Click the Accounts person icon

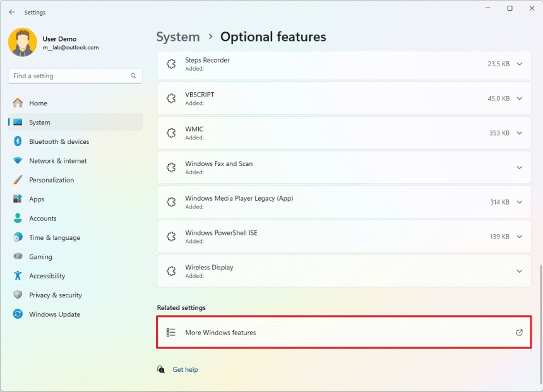pos(18,218)
